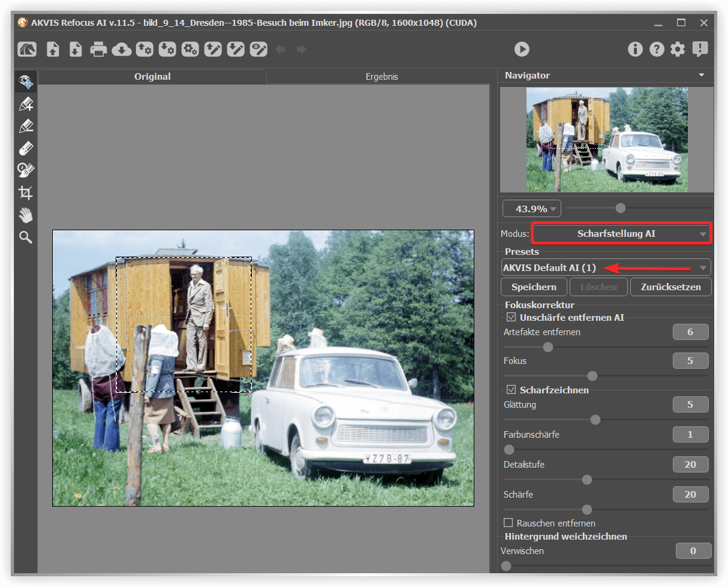
Task: Click the Print icon in toolbar
Action: (x=98, y=49)
